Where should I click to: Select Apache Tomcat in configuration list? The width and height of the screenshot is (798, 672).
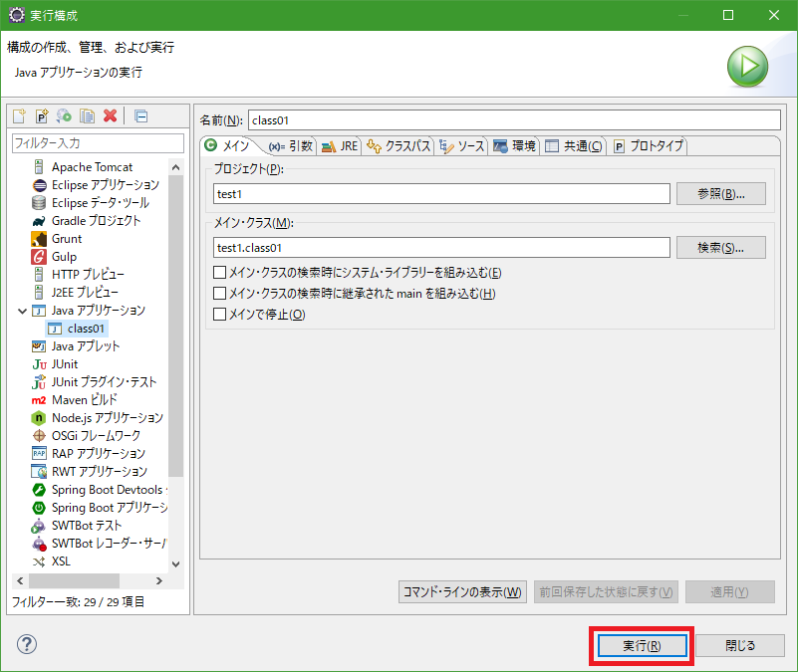(x=92, y=167)
